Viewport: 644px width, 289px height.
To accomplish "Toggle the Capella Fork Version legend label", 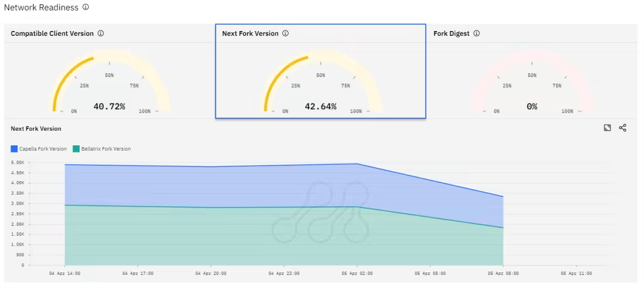I will (43, 149).
